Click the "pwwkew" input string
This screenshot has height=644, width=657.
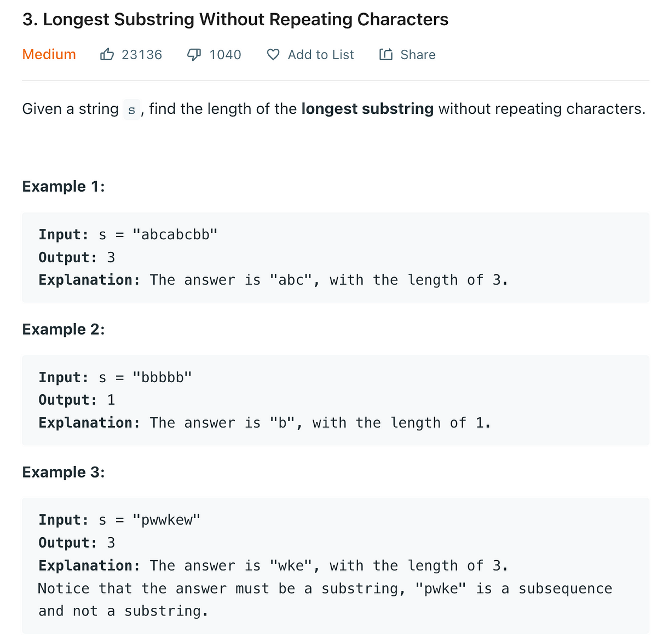[x=166, y=520]
